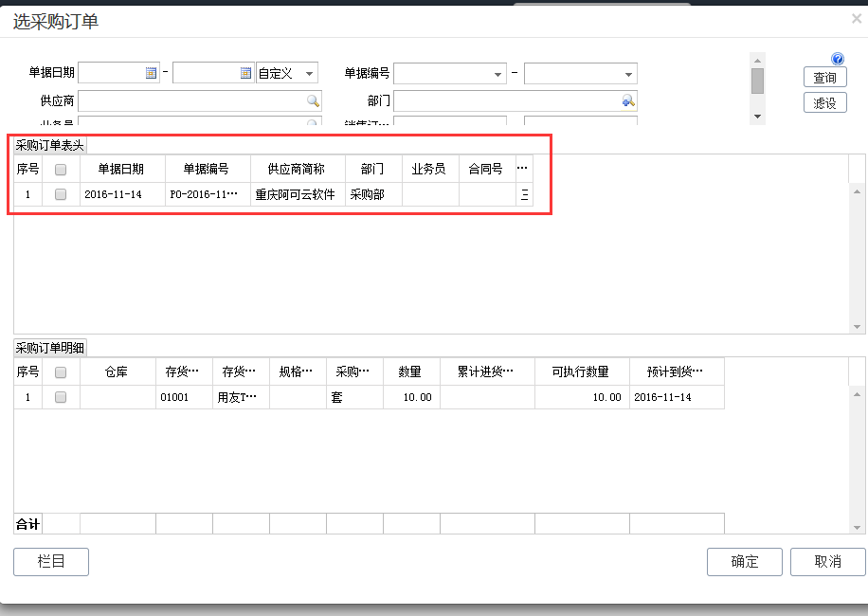Open calendar for start 单据日期

coord(151,73)
